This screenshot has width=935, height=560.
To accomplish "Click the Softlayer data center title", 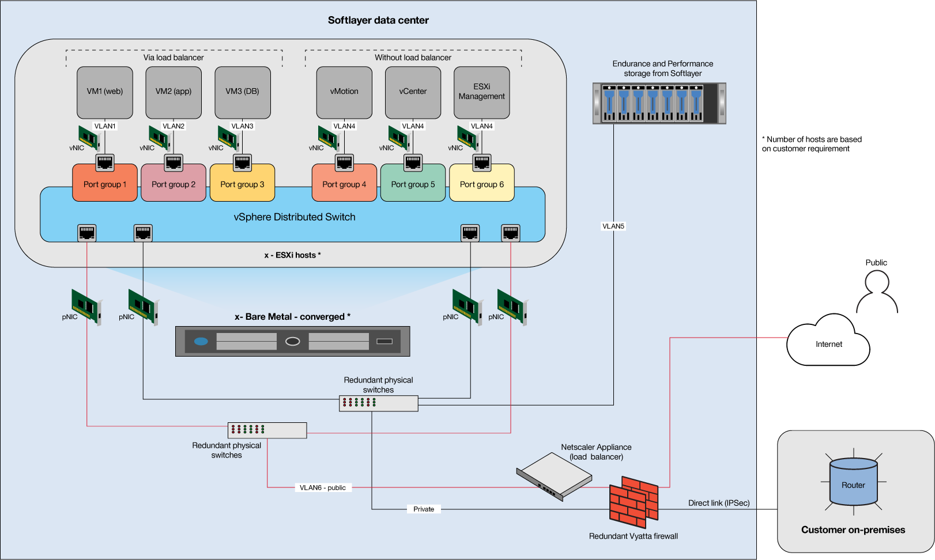I will tap(378, 20).
